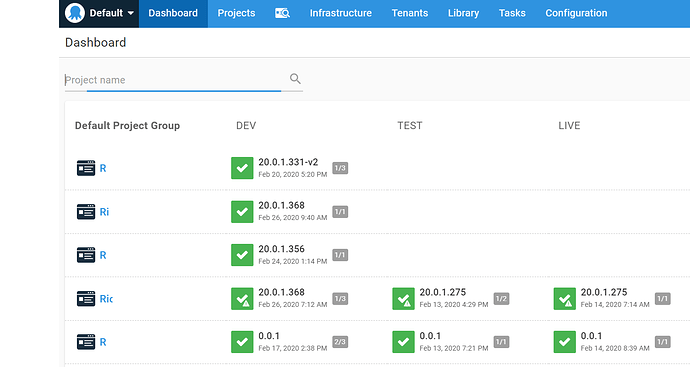This screenshot has width=690, height=367.
Task: Click warning status icon for TEST 20.0.1.275
Action: click(x=404, y=298)
